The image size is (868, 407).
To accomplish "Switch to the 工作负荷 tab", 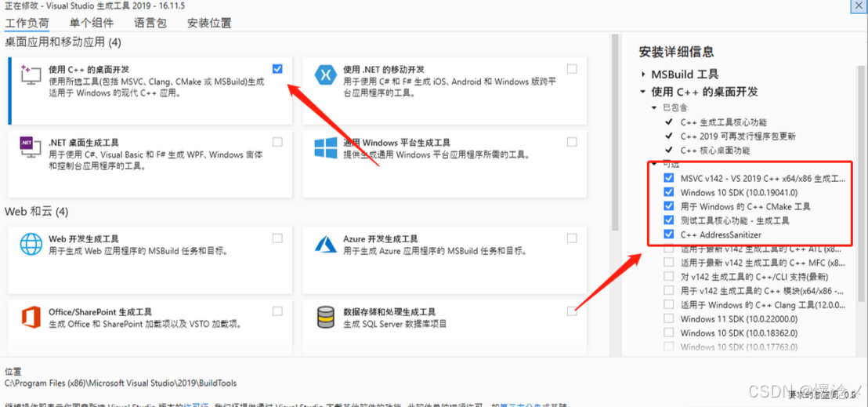I will (x=27, y=24).
